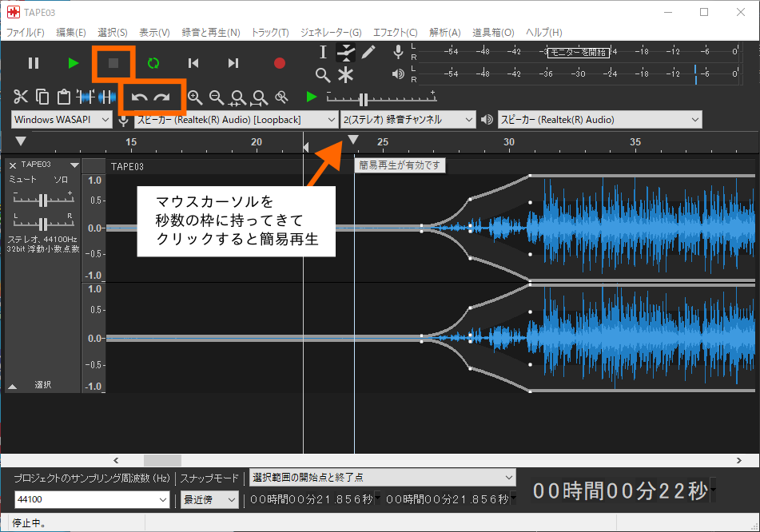The width and height of the screenshot is (760, 532).
Task: Open the 表示(V) menu
Action: click(154, 33)
